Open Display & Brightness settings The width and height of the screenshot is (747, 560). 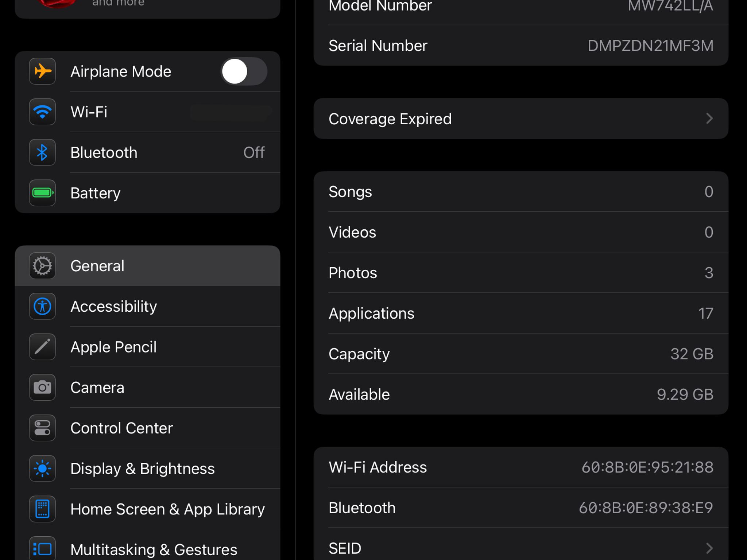click(148, 468)
